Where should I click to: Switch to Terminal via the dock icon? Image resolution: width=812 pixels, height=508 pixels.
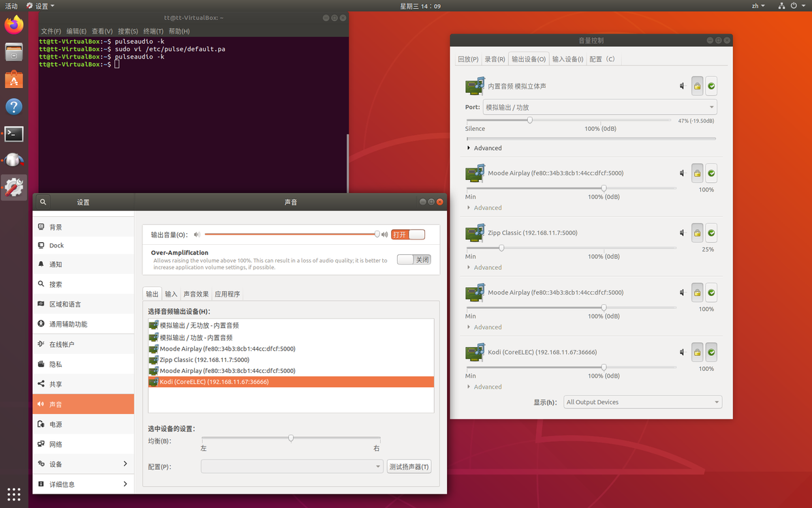pos(14,134)
